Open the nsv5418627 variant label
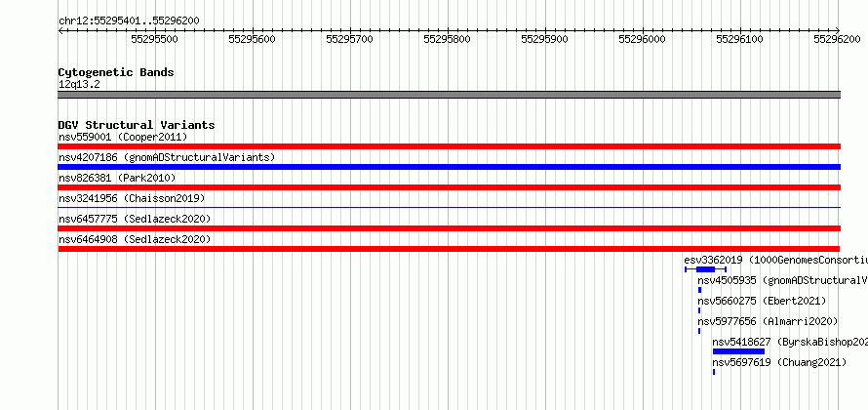868x410 pixels. tap(790, 342)
